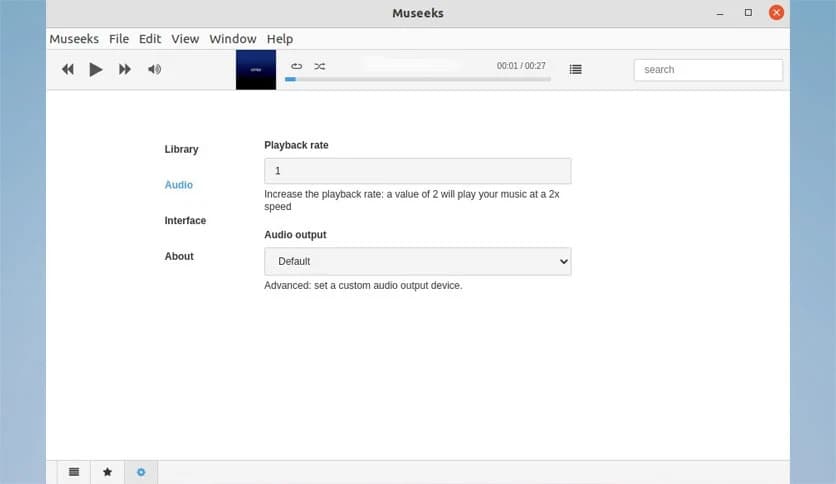Skip to the next track
Screen dimensions: 836x484
pos(125,69)
